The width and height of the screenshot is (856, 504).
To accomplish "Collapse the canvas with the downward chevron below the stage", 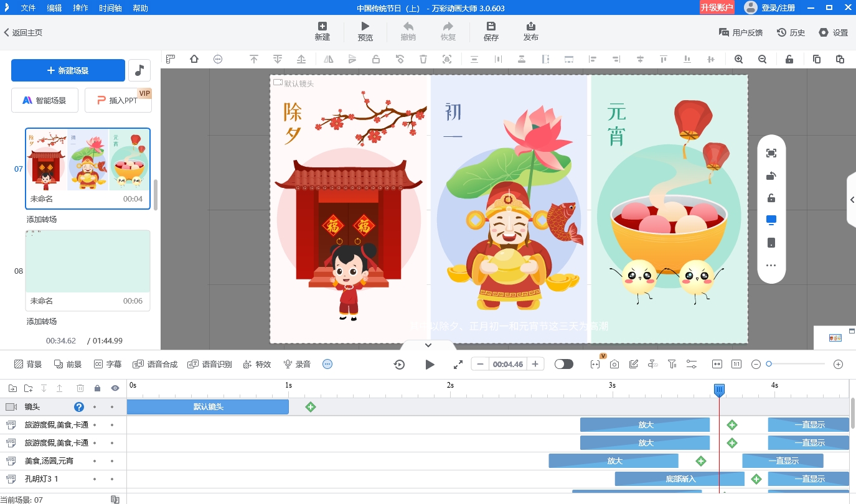I will tap(428, 345).
